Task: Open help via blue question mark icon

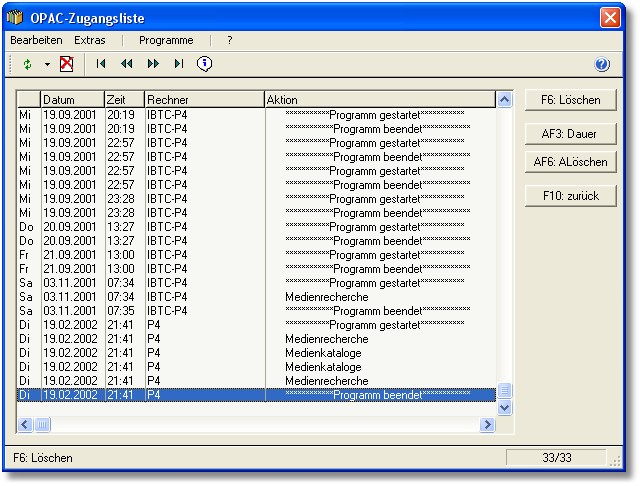Action: [x=602, y=65]
